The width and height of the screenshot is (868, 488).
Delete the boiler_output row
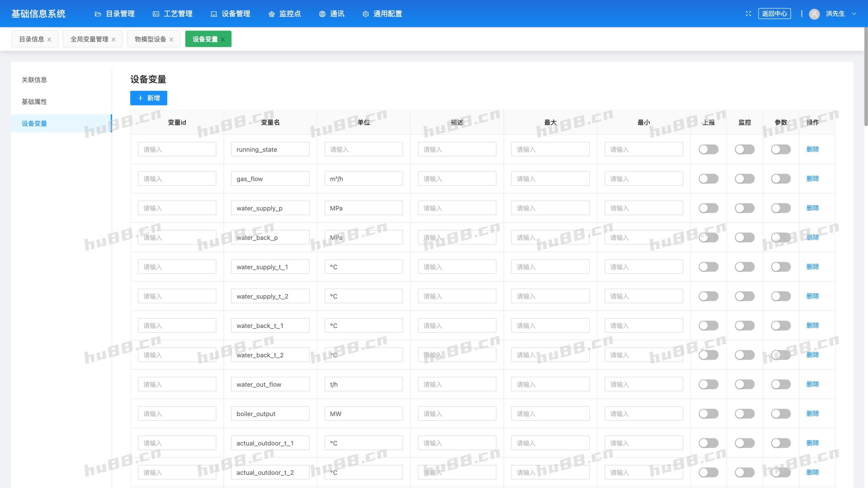click(812, 413)
